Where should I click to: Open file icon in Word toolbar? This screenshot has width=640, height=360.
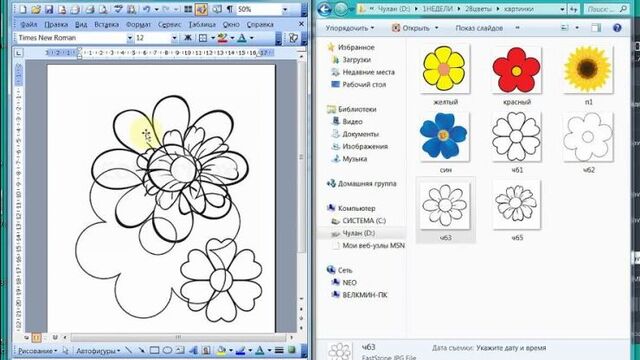coord(36,9)
